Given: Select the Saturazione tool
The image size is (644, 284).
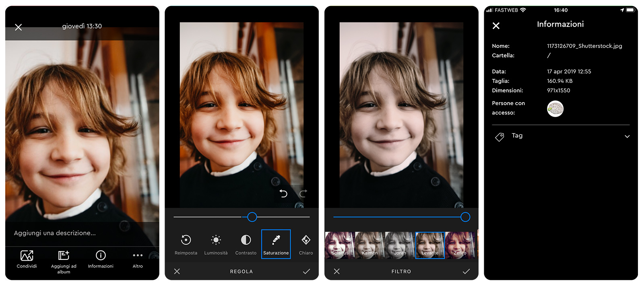Looking at the screenshot, I should coord(276,244).
